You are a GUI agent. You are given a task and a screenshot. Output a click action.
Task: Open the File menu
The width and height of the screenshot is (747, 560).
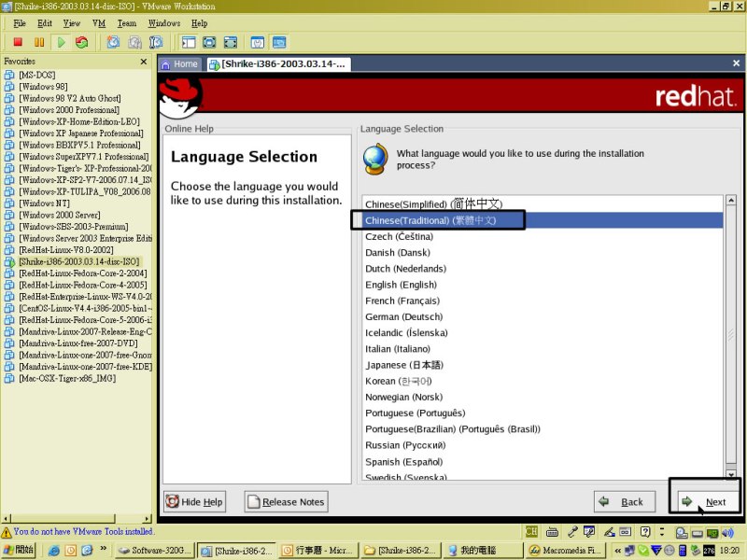(x=20, y=23)
